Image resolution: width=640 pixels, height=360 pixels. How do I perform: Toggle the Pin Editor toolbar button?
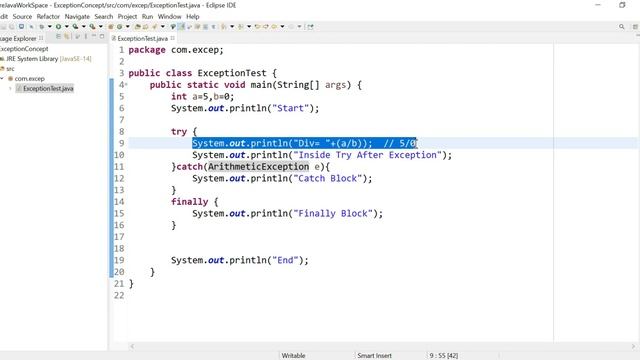[310, 27]
